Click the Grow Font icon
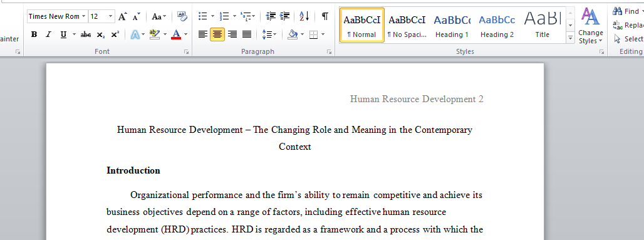Screen dimensions: 644x240 click(122, 16)
